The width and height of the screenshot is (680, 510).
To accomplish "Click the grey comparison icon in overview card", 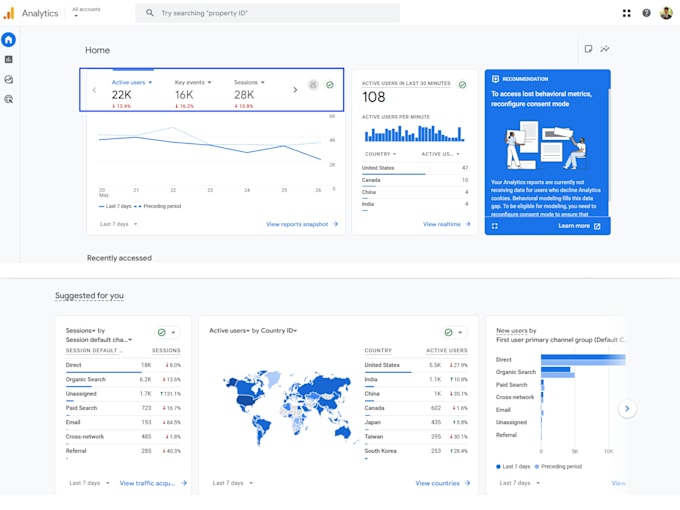I will [313, 85].
